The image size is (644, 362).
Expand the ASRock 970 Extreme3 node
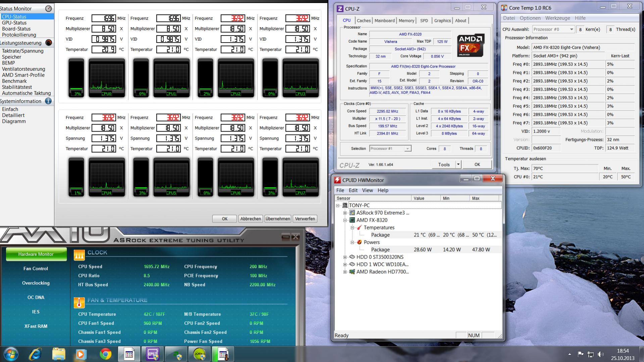pos(345,213)
